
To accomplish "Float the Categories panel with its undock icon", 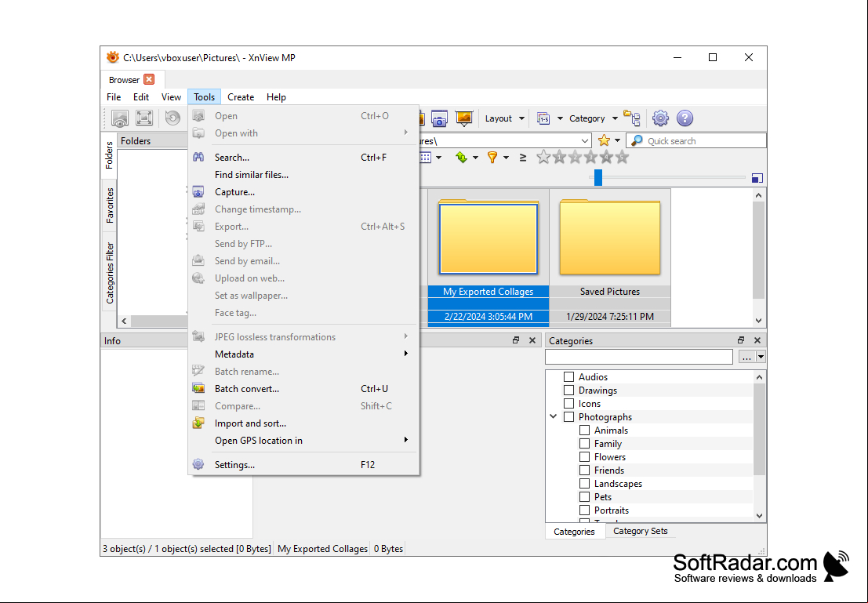I will click(741, 340).
